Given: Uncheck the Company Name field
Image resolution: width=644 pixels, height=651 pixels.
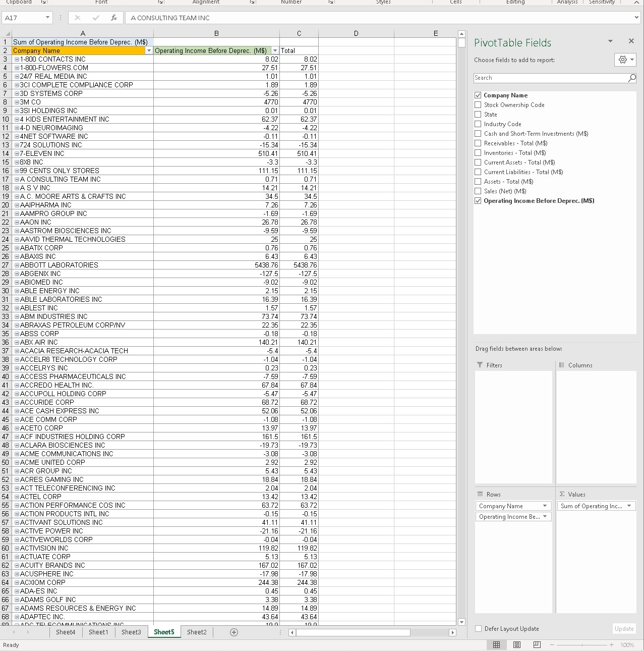Looking at the screenshot, I should click(x=478, y=95).
